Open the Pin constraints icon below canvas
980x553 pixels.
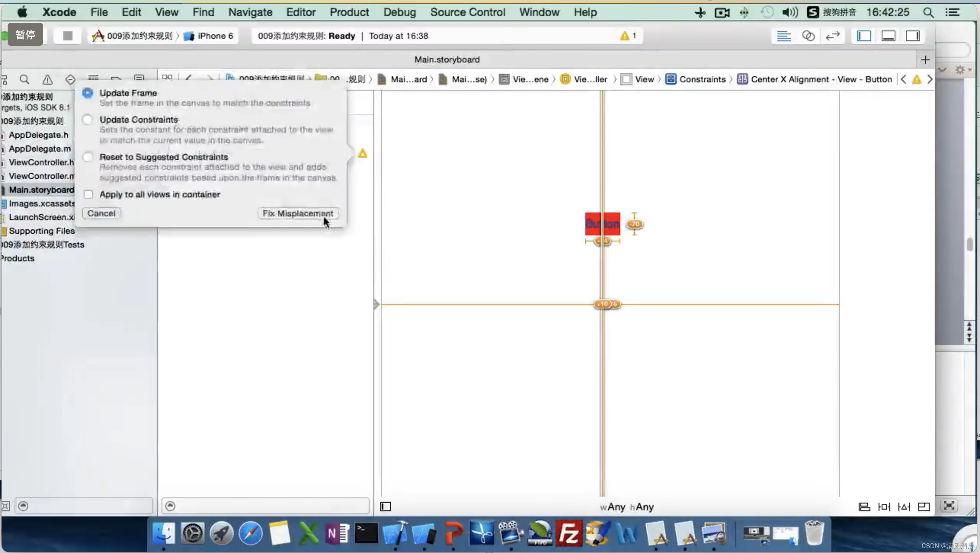tap(884, 507)
